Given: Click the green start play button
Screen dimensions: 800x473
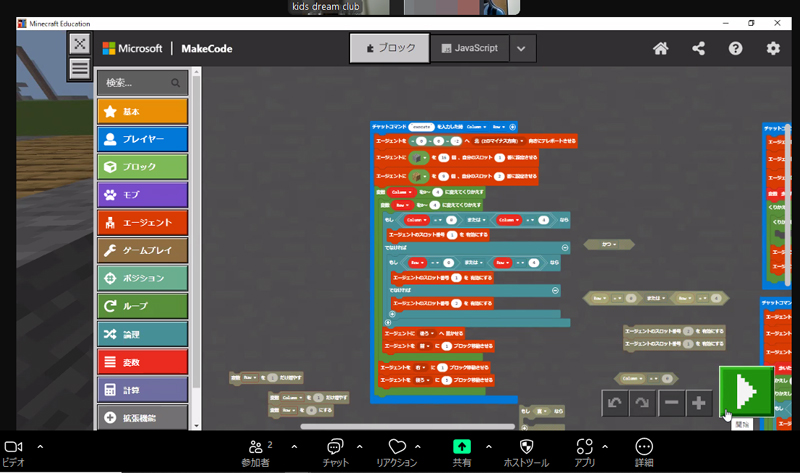Looking at the screenshot, I should click(746, 391).
